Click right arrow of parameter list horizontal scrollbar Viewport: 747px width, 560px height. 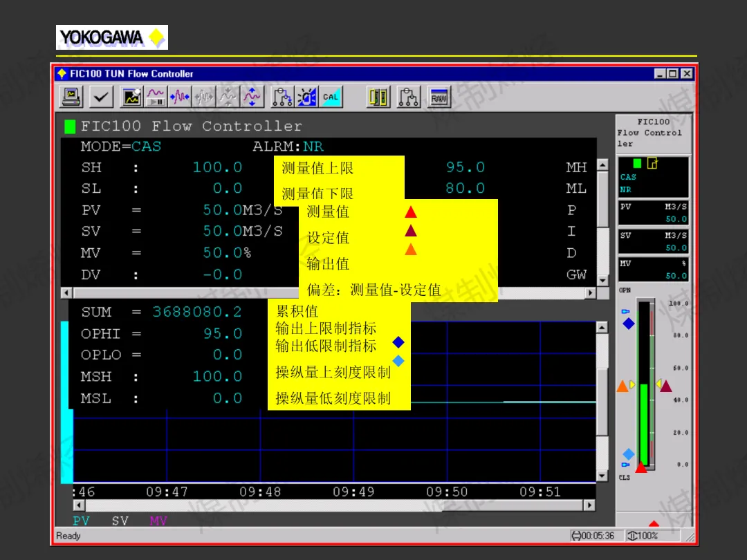pyautogui.click(x=591, y=293)
